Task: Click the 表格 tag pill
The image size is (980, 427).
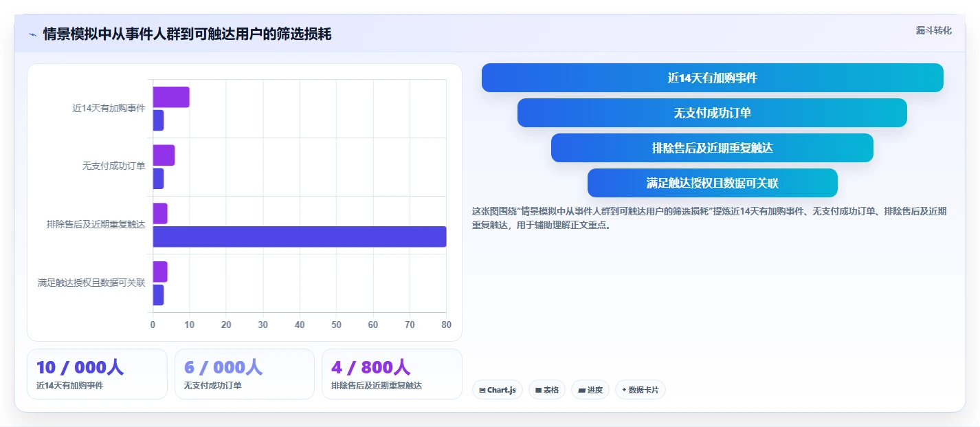Action: 547,390
